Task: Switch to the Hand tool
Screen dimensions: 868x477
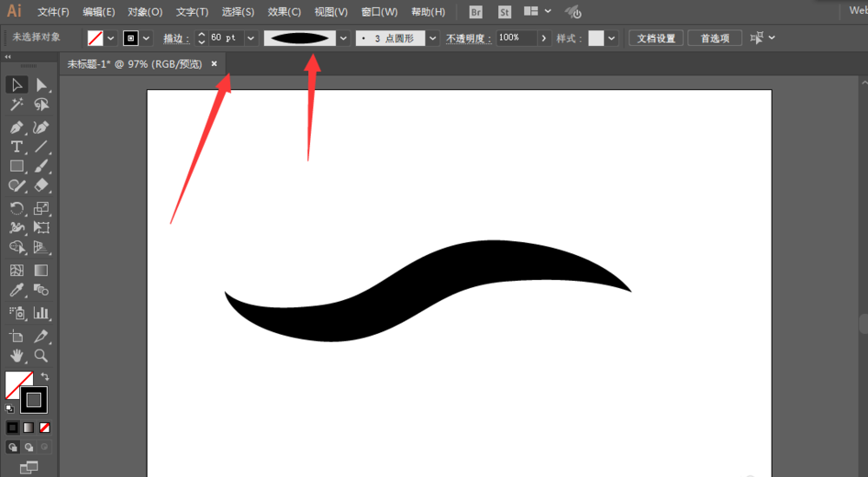Action: [16, 356]
